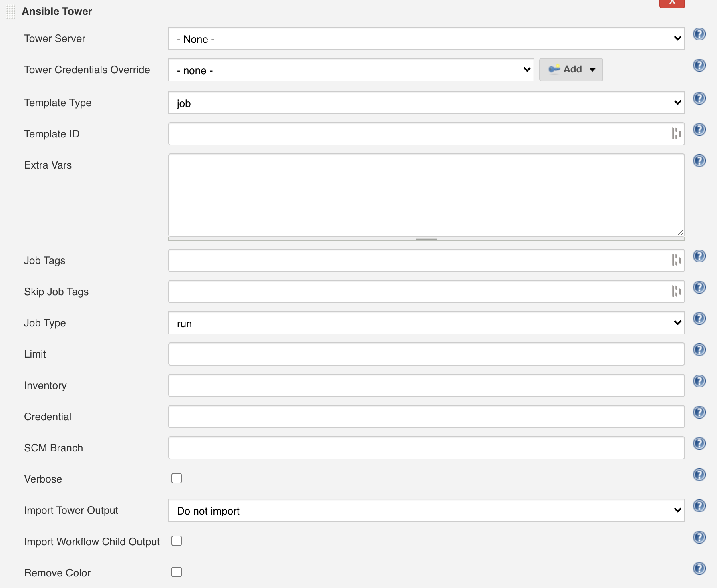The height and width of the screenshot is (588, 717).
Task: Open help for the Extra Vars field
Action: click(699, 161)
